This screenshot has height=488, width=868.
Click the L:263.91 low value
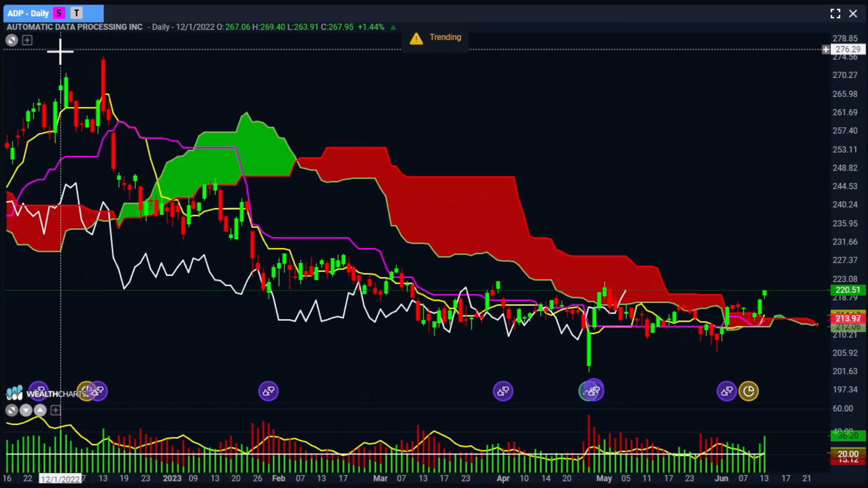click(x=303, y=27)
